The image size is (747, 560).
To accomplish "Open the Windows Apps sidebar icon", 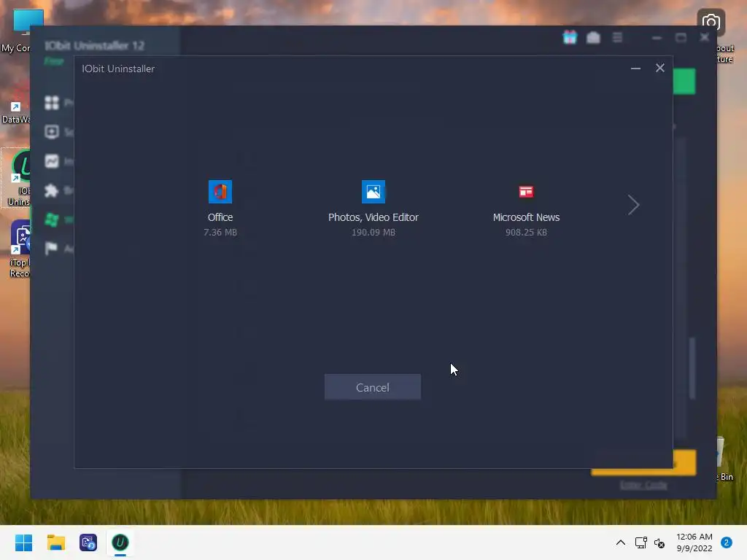I will [x=52, y=219].
